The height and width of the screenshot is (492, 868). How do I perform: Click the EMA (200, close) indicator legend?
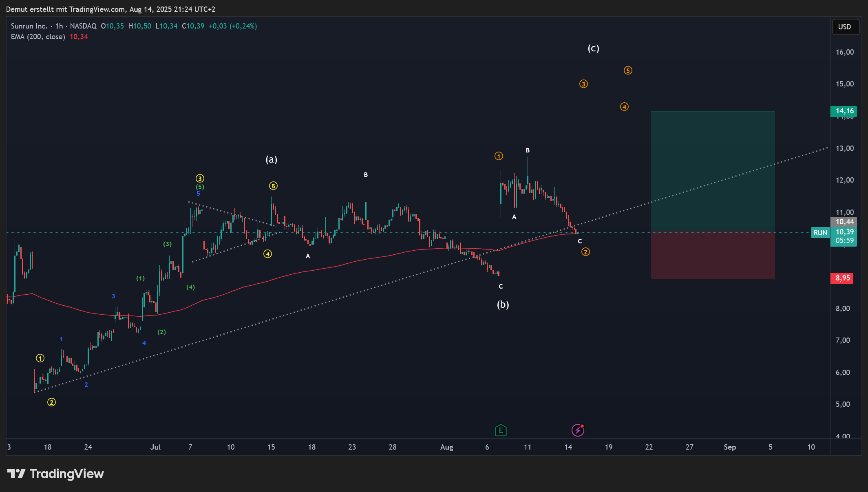click(x=38, y=37)
